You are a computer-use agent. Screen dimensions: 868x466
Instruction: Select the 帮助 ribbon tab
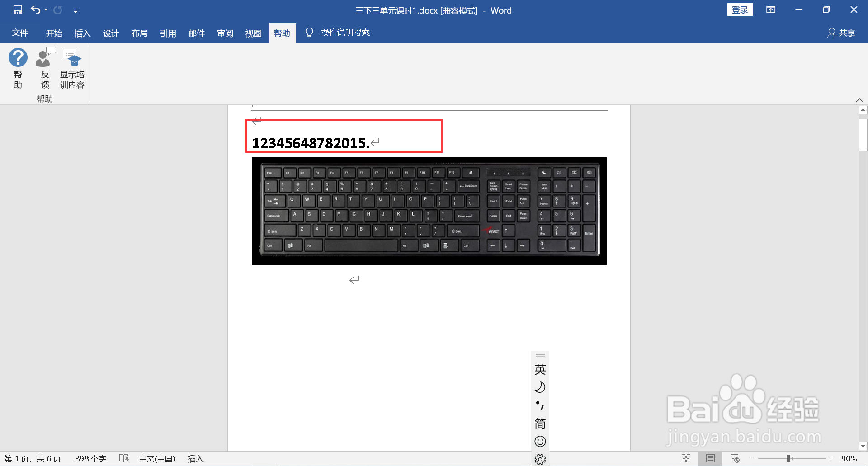click(x=282, y=33)
